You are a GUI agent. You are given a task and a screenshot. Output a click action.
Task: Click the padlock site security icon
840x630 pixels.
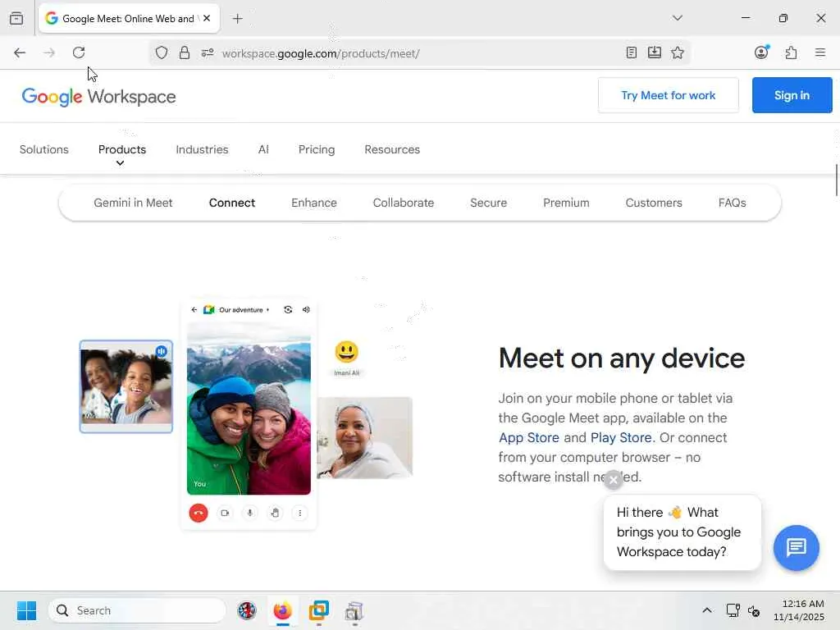coord(185,52)
